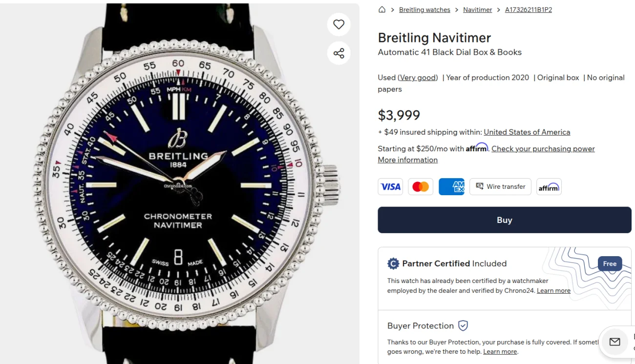Click Check your purchasing power link
Viewport: 635px width, 364px height.
point(543,149)
